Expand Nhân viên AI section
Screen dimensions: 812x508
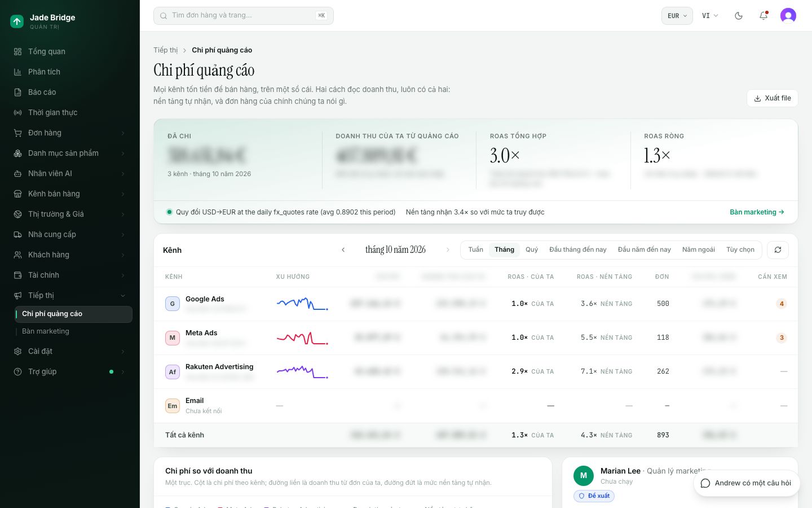(x=70, y=173)
